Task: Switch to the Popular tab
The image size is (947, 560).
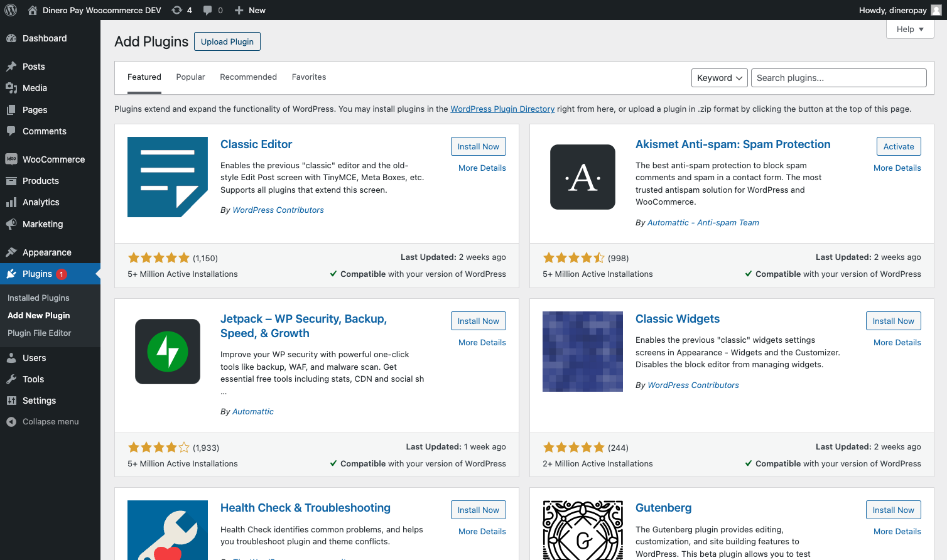Action: [190, 77]
